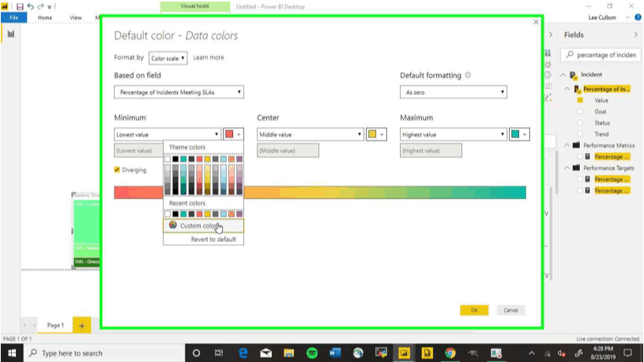644x362 pixels.
Task: Open the Minimum red color swatch
Action: [233, 134]
